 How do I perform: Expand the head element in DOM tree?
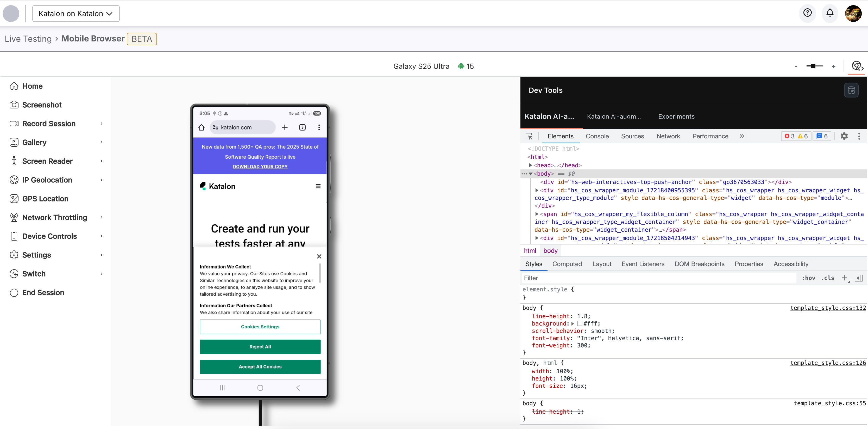point(531,165)
